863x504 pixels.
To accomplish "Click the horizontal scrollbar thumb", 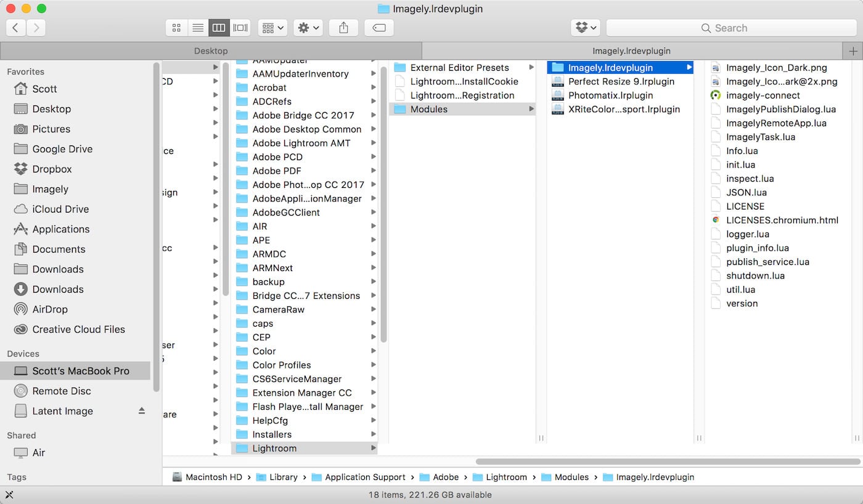I will (668, 461).
